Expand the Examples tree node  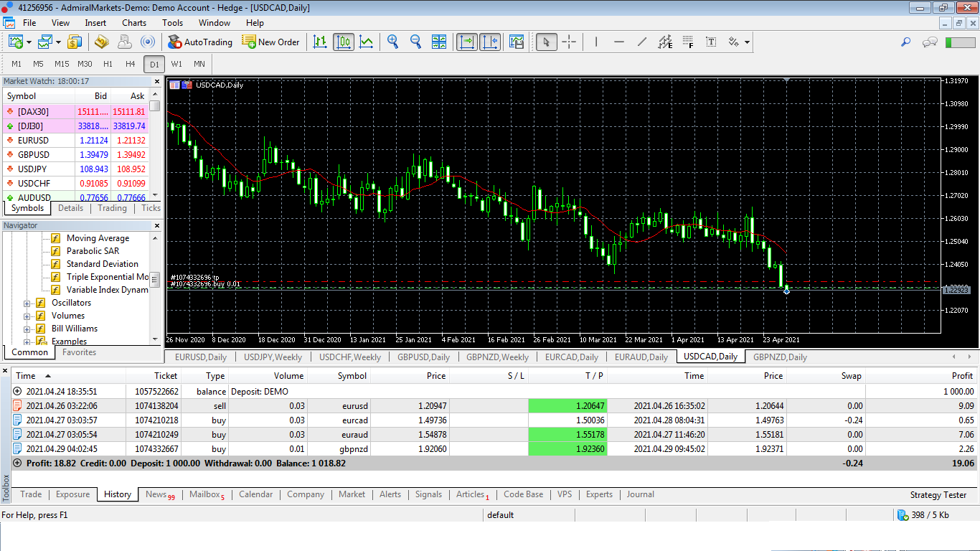coord(27,342)
